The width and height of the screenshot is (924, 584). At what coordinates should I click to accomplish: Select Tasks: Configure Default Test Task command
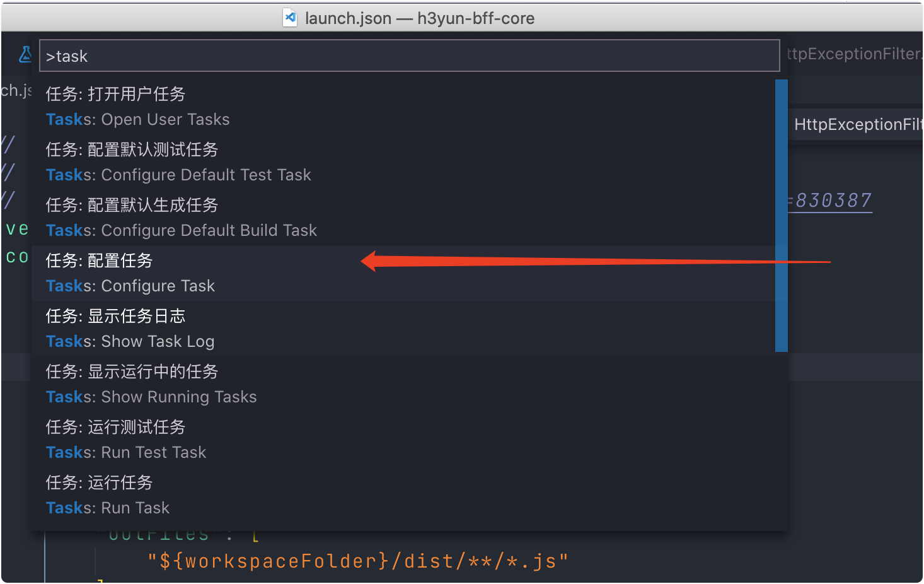click(403, 163)
